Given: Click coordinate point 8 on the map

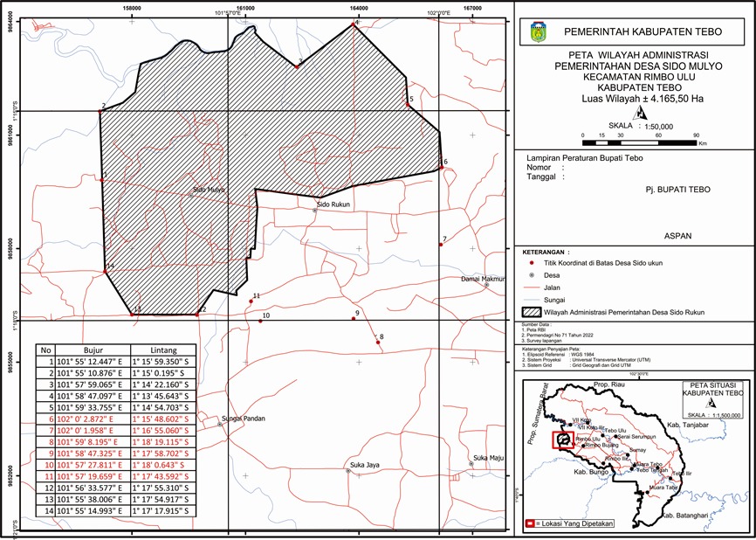Looking at the screenshot, I should tap(377, 343).
